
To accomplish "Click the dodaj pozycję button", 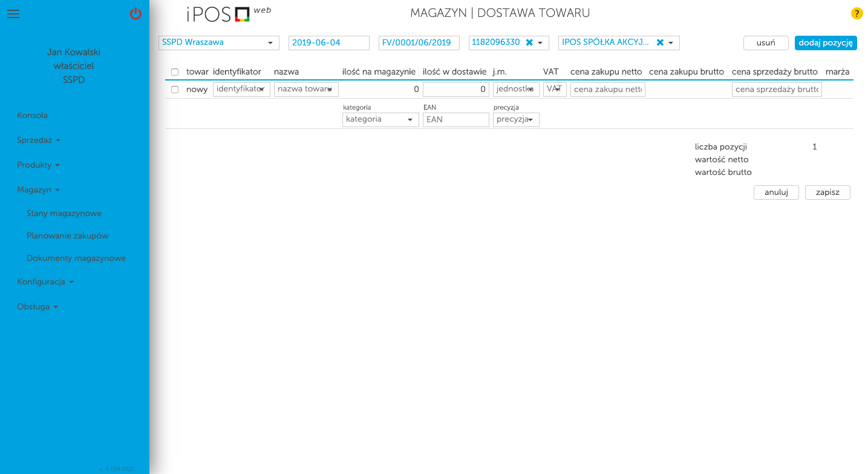I will coord(825,42).
